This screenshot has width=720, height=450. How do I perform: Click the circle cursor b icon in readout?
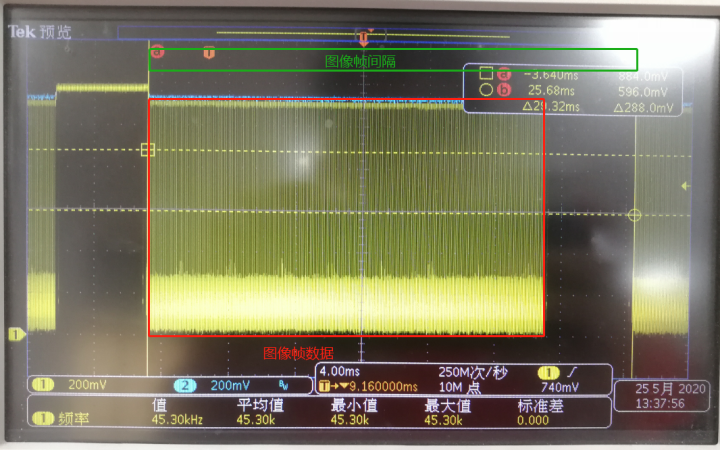tap(486, 90)
